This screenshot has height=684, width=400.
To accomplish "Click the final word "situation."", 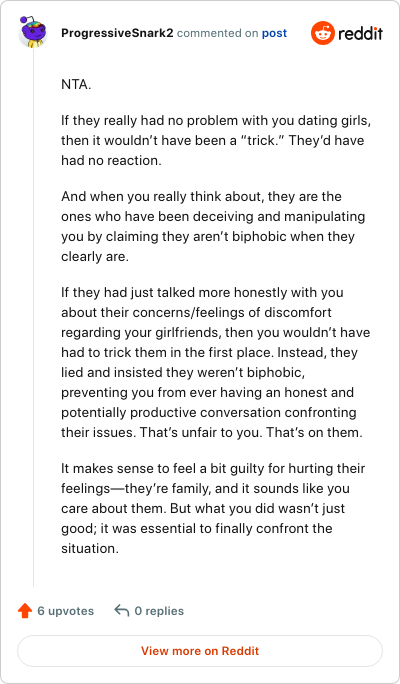I will (x=90, y=548).
